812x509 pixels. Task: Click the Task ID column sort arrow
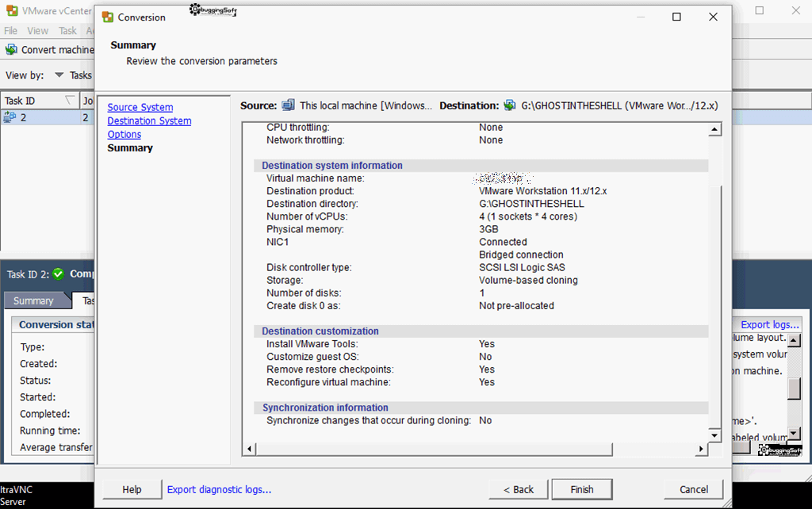(x=70, y=101)
